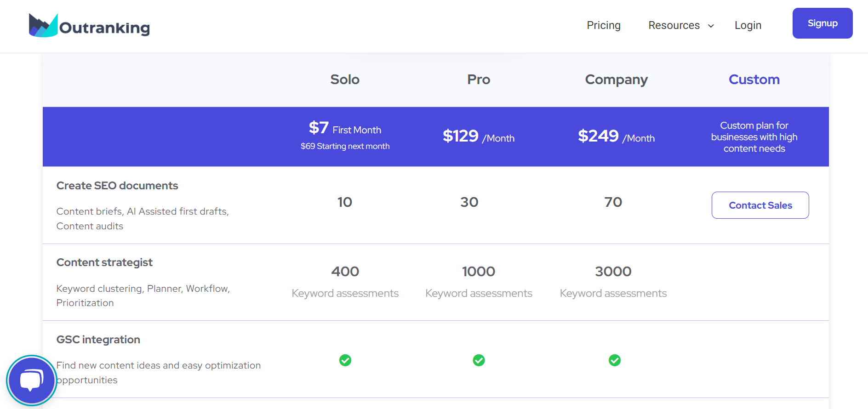The image size is (868, 409).
Task: Go to Login
Action: [748, 25]
